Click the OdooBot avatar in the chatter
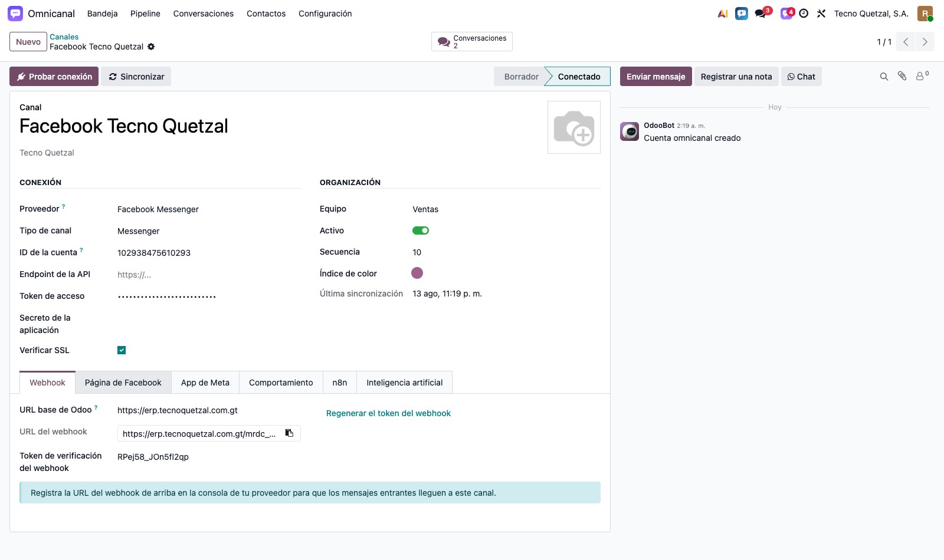The image size is (944, 560). (x=630, y=131)
